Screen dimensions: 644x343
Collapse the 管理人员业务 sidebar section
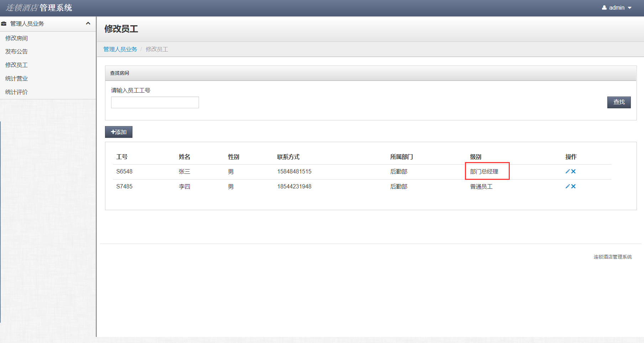click(x=88, y=24)
